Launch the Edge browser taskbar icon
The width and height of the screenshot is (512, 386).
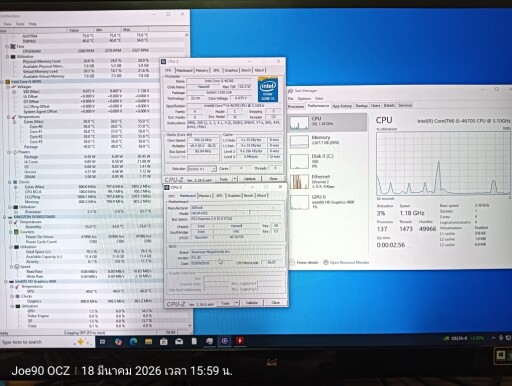point(133,341)
